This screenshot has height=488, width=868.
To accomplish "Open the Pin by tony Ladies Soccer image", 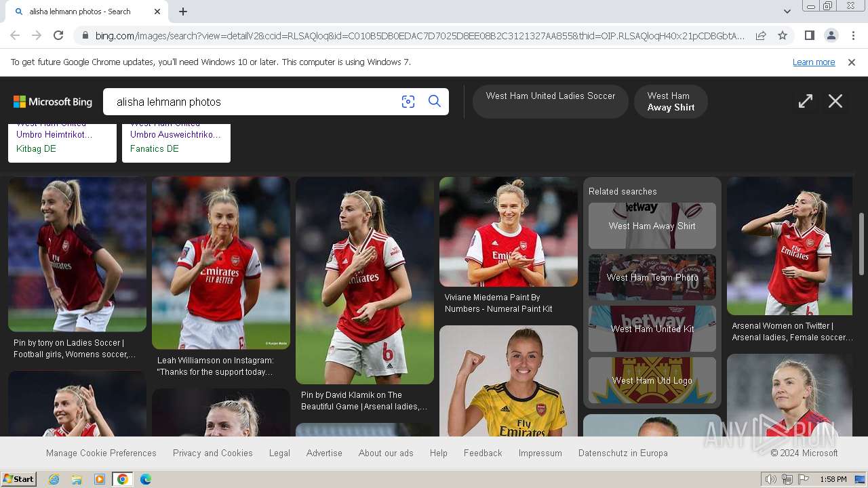I will (77, 254).
